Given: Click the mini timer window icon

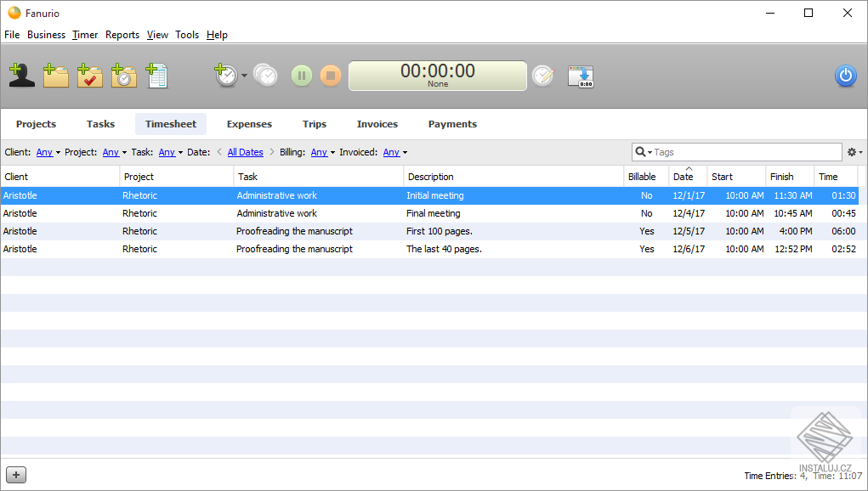Looking at the screenshot, I should pos(581,76).
